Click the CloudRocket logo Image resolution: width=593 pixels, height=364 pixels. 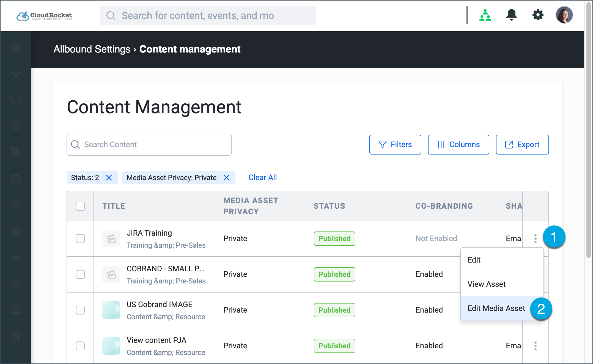[44, 16]
